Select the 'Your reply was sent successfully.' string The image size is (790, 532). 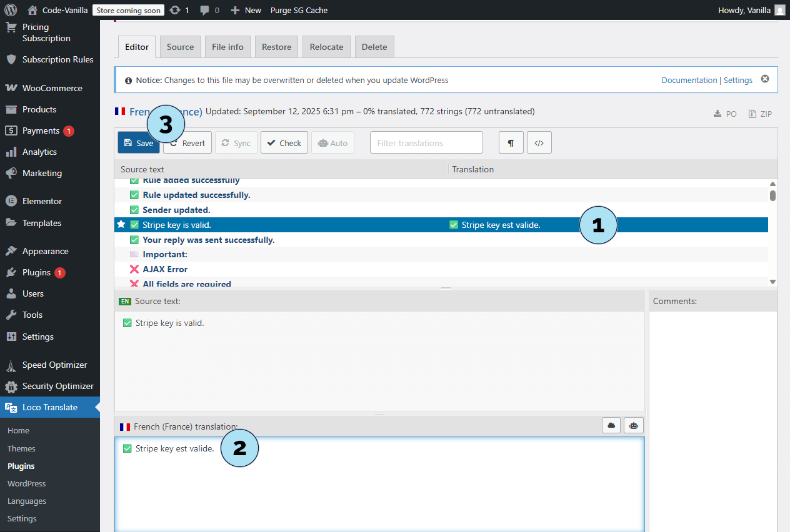208,240
